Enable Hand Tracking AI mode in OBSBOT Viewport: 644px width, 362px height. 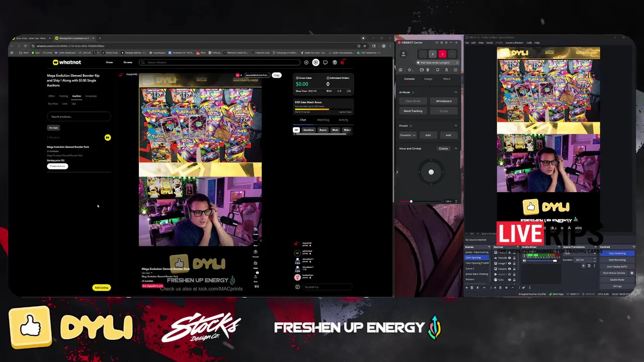(413, 111)
